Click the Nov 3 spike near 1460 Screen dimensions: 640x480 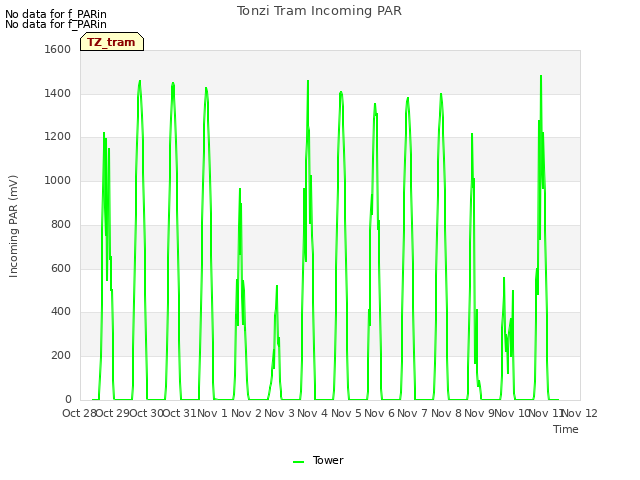[308, 81]
